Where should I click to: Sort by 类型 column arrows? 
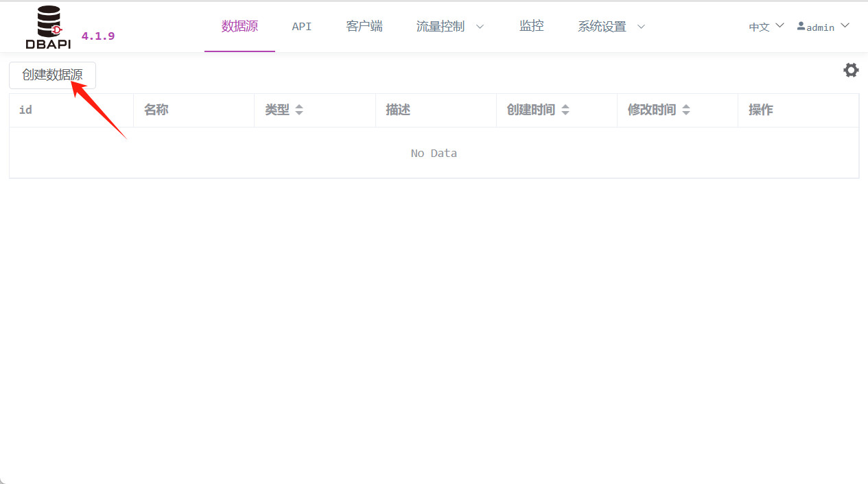pos(299,110)
